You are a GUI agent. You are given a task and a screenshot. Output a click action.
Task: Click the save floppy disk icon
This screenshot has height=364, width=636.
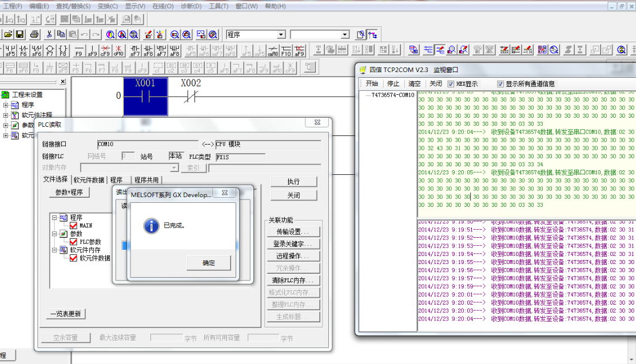point(20,35)
